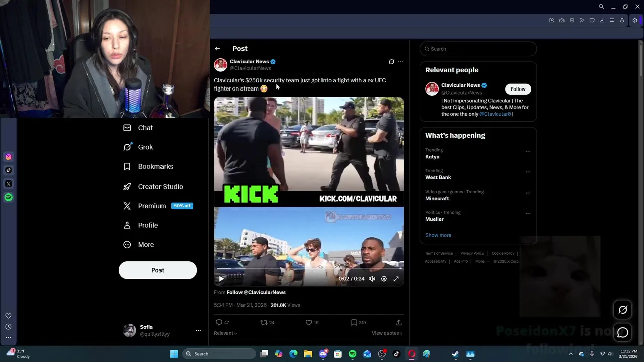The height and width of the screenshot is (362, 644).
Task: Click Opera send flow icon
Action: [x=582, y=20]
